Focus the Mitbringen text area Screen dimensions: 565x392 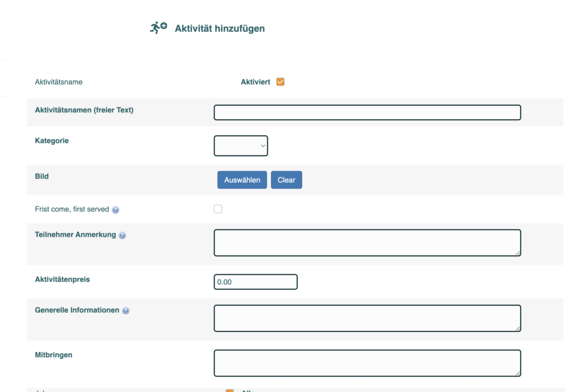pos(367,363)
